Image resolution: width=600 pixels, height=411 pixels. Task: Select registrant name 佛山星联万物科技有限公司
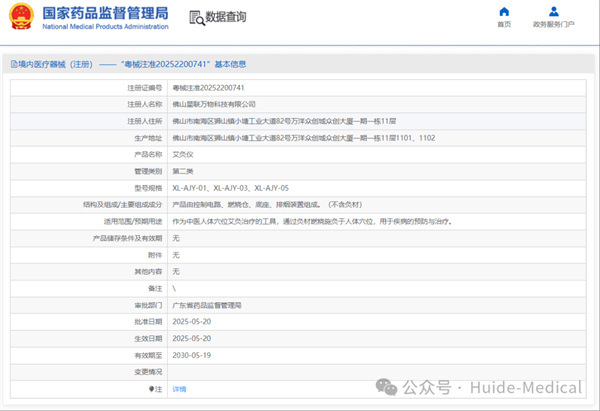(214, 104)
